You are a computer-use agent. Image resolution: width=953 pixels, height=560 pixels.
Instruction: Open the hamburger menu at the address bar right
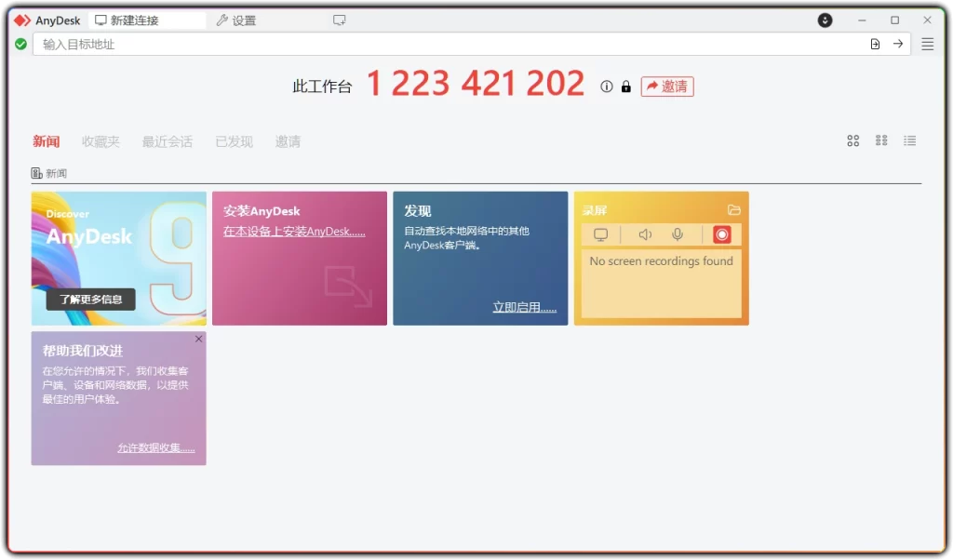coord(928,43)
